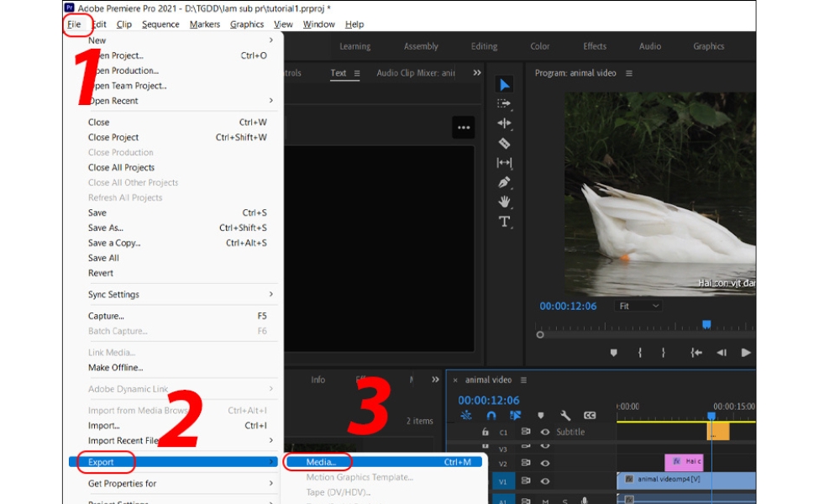Click Mark Out in the Program monitor
The height and width of the screenshot is (504, 840).
click(664, 353)
